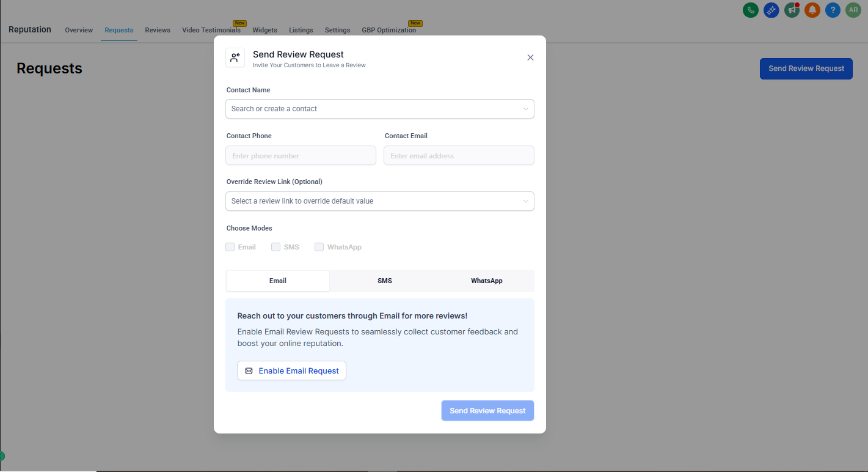Expand the Contact Name dropdown
868x472 pixels.
(379, 109)
